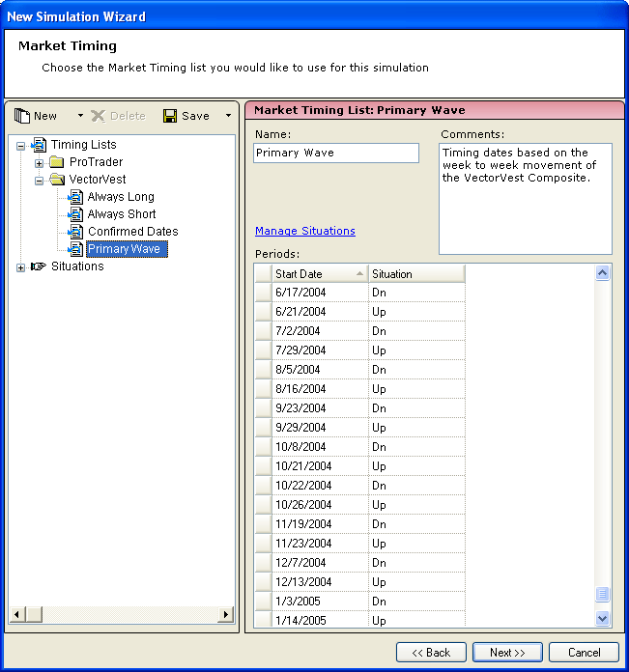This screenshot has width=629, height=672.
Task: Click the Save floppy disk icon
Action: tap(170, 116)
